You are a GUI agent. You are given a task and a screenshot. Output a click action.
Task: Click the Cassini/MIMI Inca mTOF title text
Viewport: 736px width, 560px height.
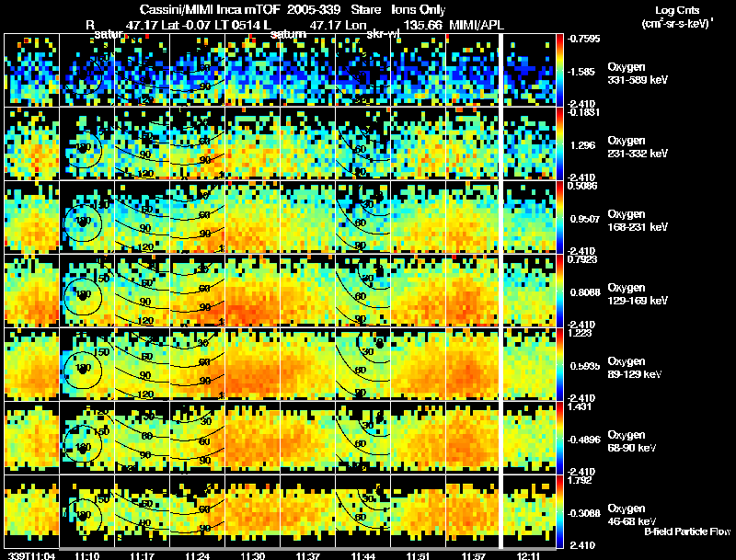211,9
